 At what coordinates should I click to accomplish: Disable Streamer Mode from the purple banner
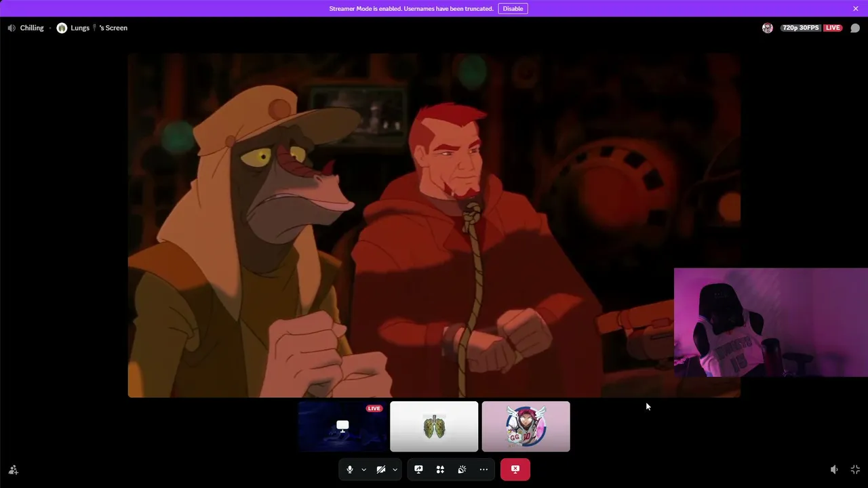[513, 9]
